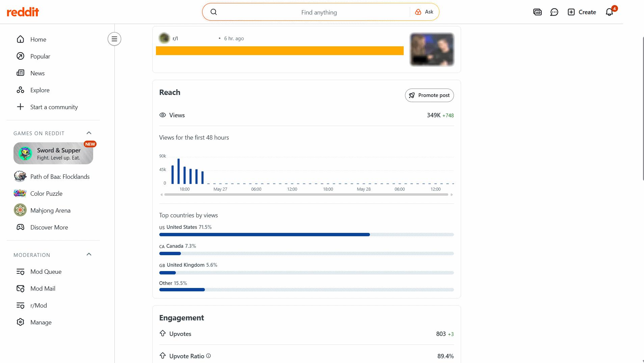This screenshot has width=644, height=363.
Task: Open the Reddit logo home link
Action: (23, 12)
